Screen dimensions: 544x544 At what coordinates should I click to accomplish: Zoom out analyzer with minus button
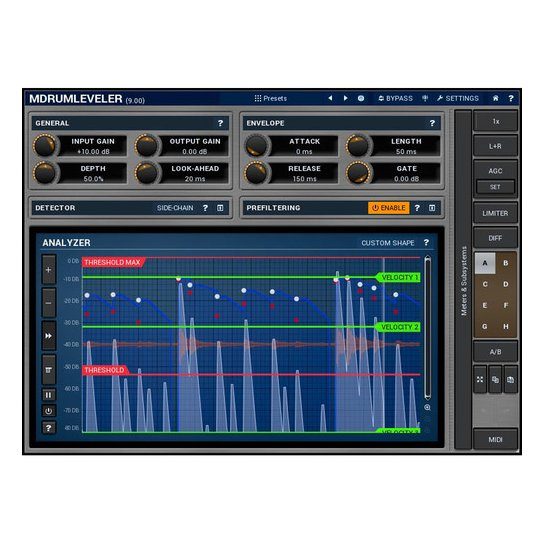pos(49,303)
